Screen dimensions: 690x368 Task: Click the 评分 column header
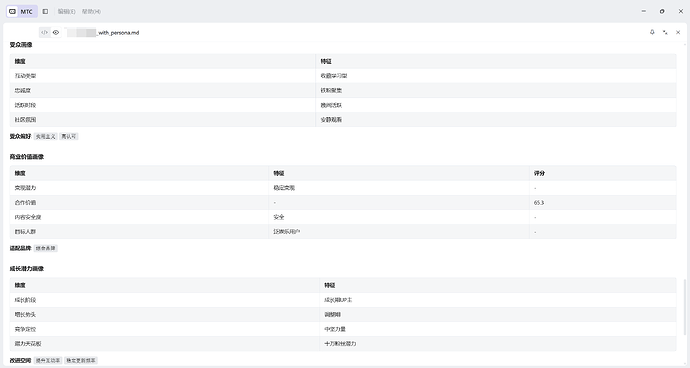click(x=603, y=173)
